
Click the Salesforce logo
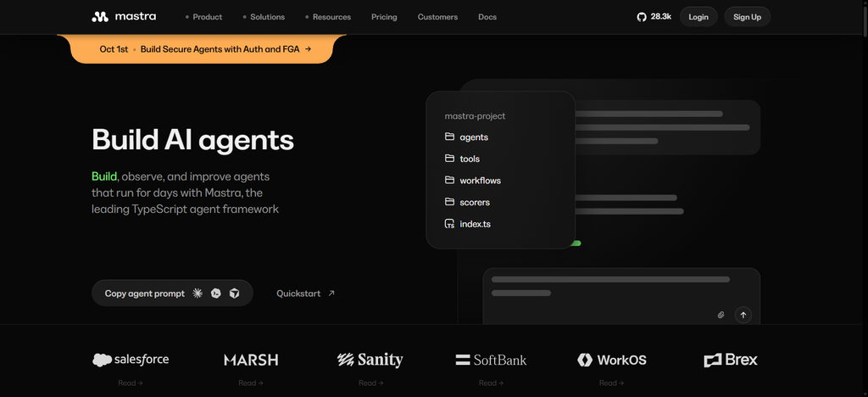tap(131, 360)
